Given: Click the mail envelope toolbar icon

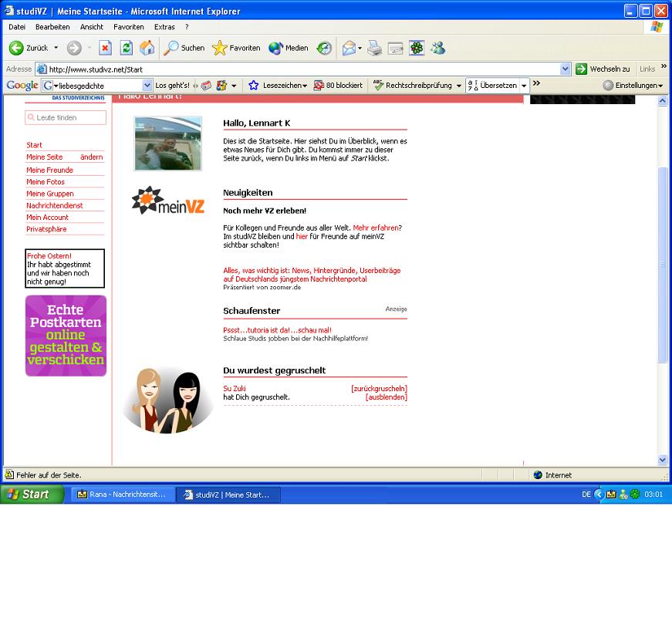Looking at the screenshot, I should (349, 48).
